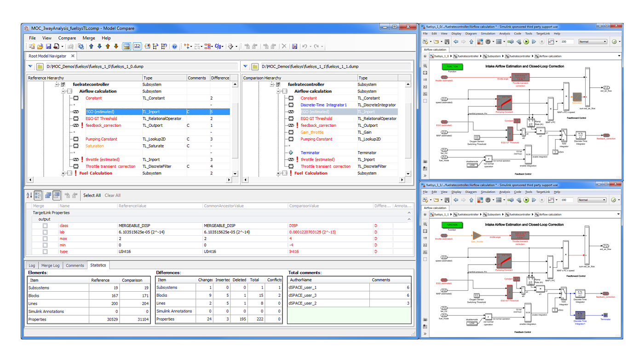Collapse fuelratecontroller node in Comparison Hierarchy
The height and width of the screenshot is (362, 644).
[x=272, y=85]
